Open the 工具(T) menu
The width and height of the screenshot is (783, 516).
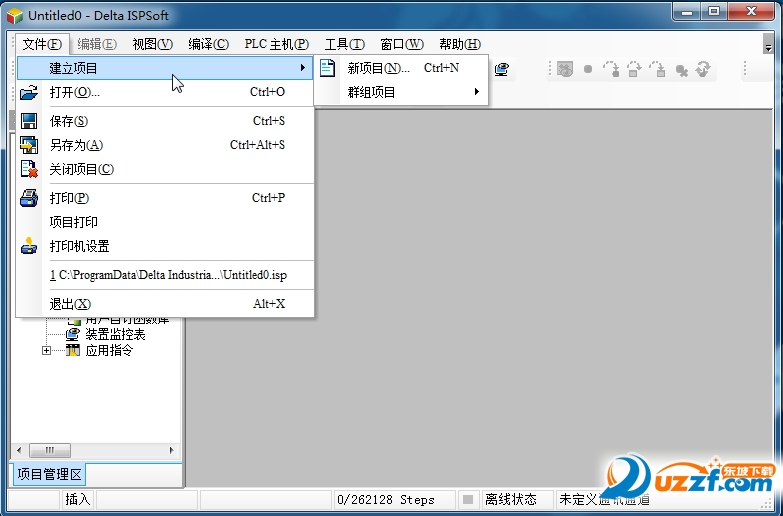[x=345, y=44]
